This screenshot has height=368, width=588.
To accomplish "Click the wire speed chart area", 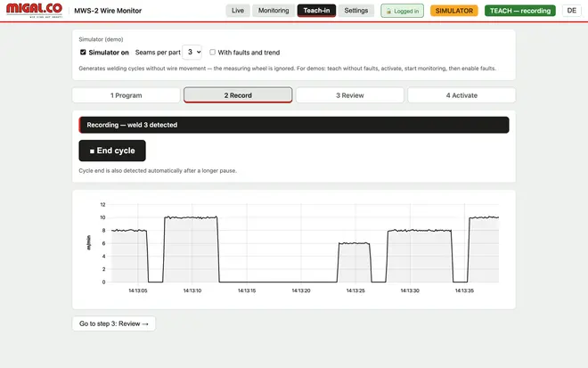I will 305,243.
